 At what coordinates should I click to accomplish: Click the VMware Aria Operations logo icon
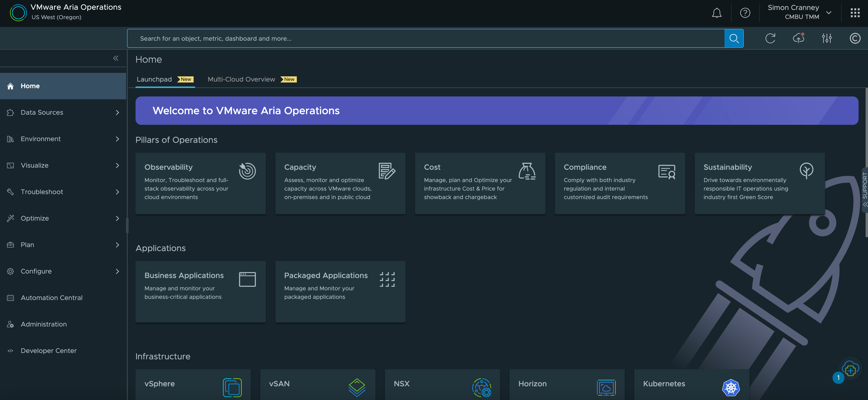(18, 13)
